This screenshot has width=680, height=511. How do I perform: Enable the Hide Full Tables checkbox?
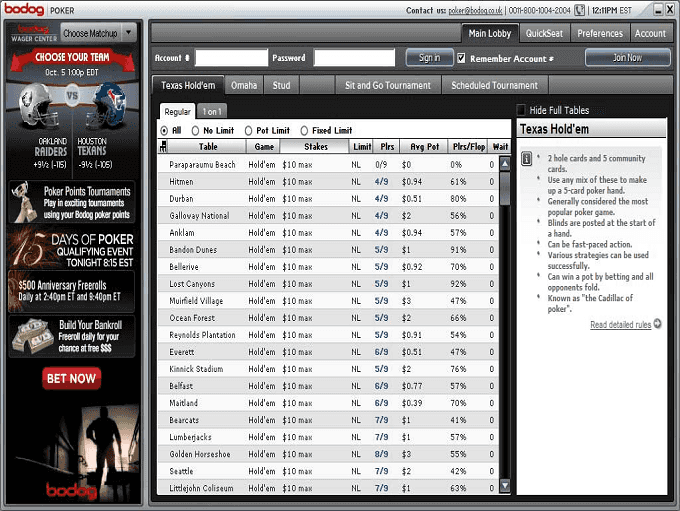tap(521, 110)
